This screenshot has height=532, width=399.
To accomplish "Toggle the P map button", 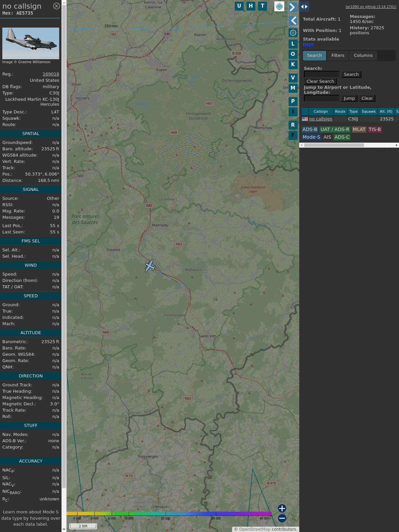I will coord(293,101).
